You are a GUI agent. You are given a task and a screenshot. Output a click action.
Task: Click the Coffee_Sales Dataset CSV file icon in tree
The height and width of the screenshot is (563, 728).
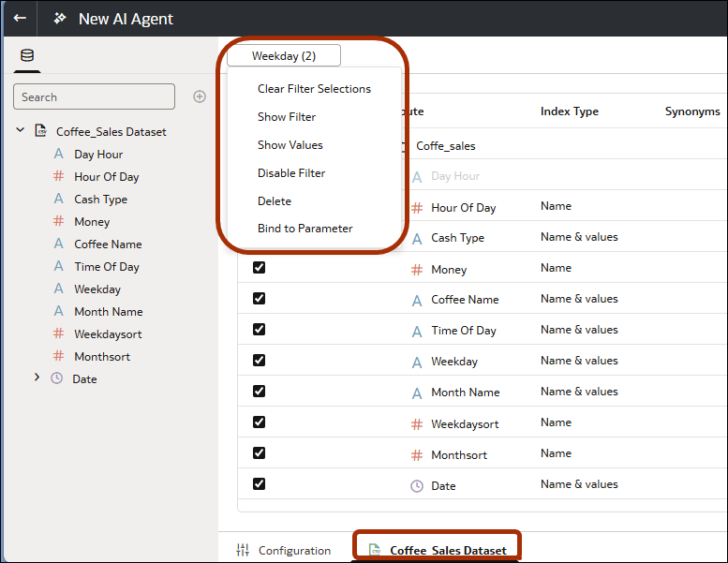[41, 131]
